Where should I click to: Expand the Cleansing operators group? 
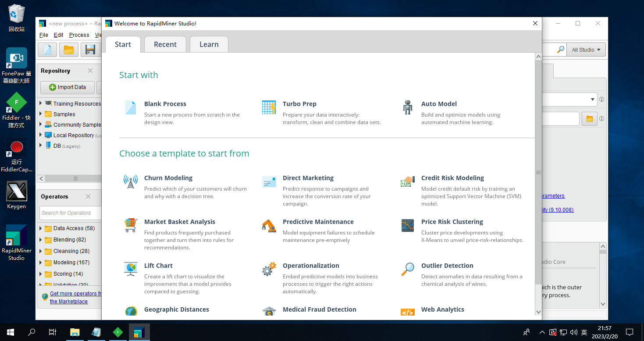(41, 251)
